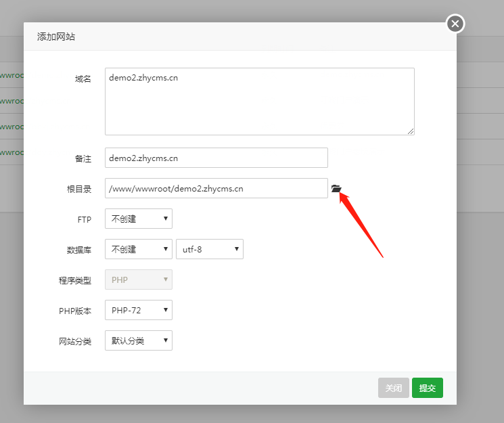Click the PHP版本 field label

(74, 311)
